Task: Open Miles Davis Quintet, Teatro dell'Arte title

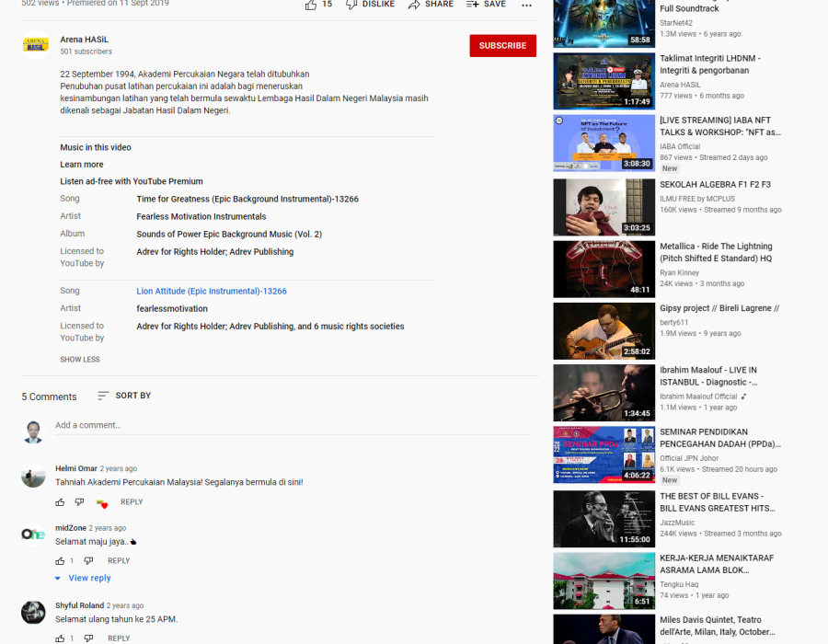Action: click(717, 626)
